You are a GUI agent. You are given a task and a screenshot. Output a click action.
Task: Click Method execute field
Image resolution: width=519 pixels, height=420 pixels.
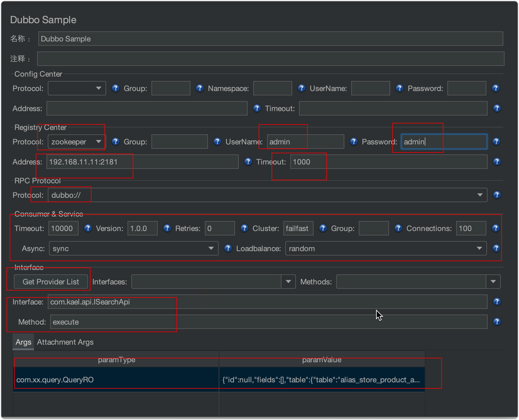(269, 322)
